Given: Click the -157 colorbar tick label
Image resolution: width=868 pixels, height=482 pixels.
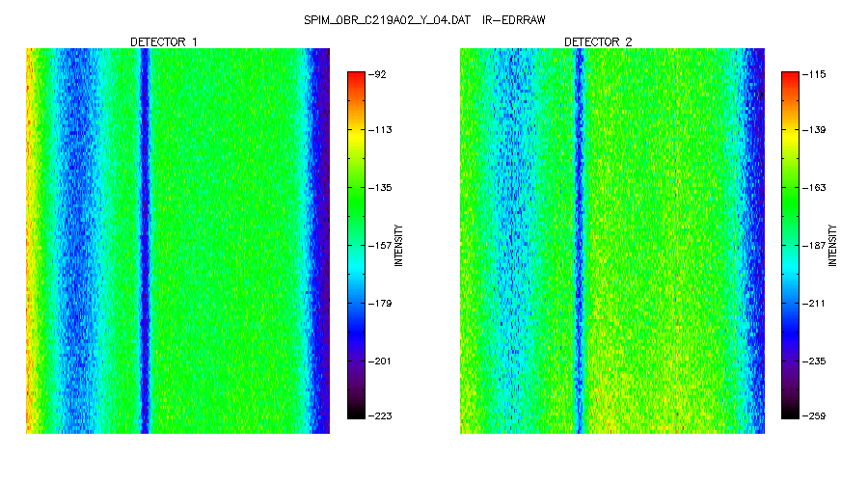Looking at the screenshot, I should tap(380, 245).
